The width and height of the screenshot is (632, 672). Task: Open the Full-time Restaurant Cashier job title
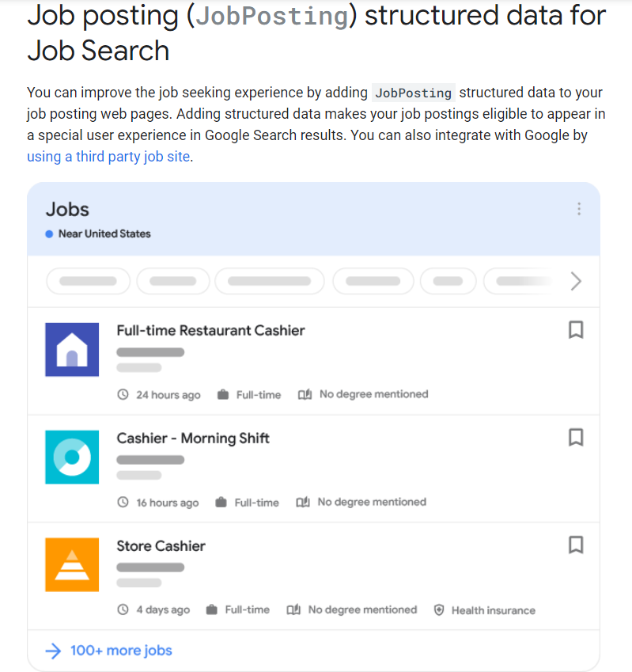tap(210, 330)
